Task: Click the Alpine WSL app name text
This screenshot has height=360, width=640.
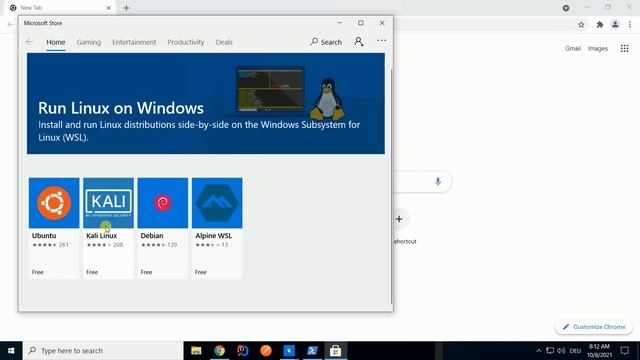Action: pos(213,236)
